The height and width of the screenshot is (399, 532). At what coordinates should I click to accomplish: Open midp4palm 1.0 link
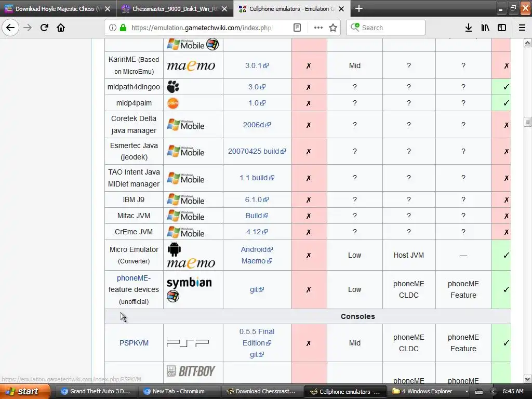(x=257, y=103)
